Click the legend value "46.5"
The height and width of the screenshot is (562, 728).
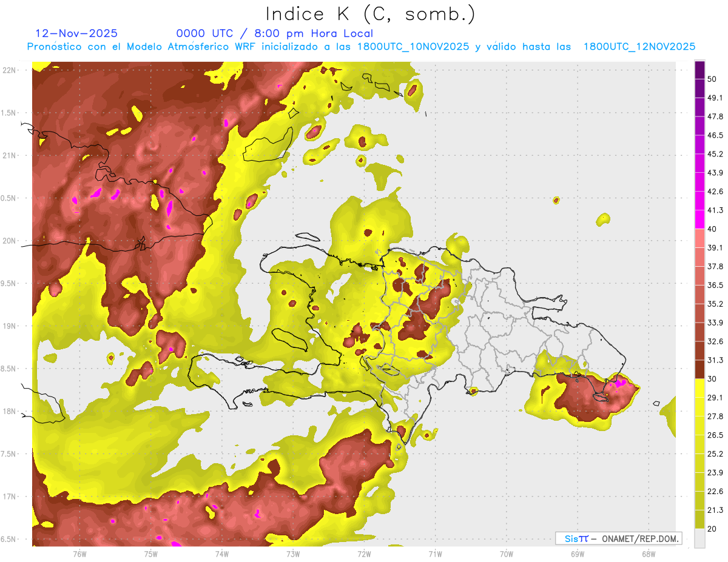716,135
